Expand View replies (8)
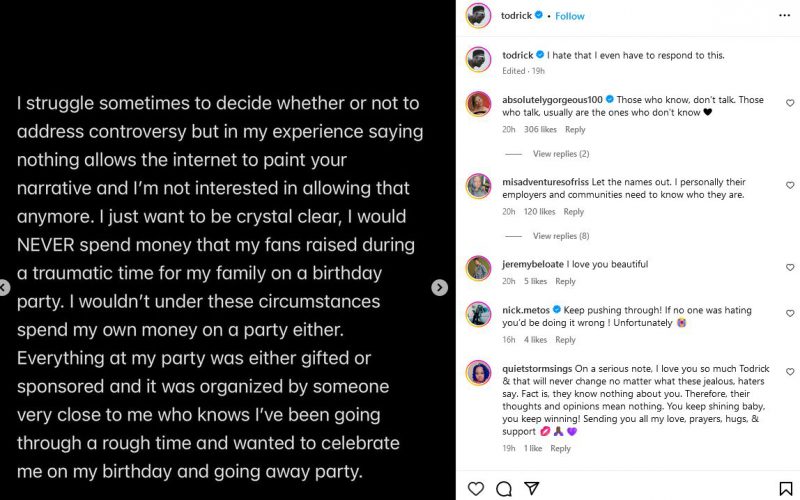 [x=561, y=236]
